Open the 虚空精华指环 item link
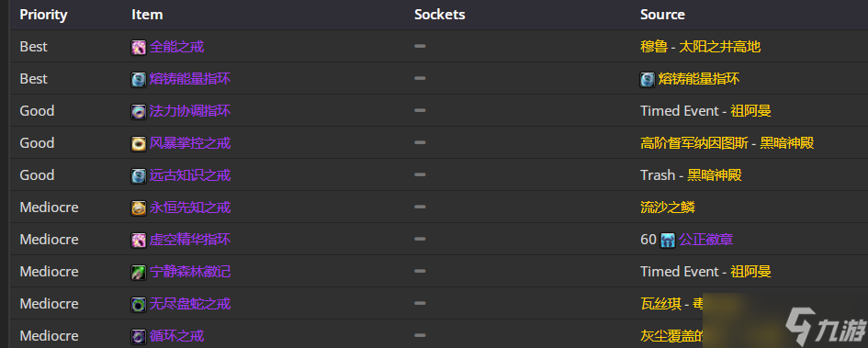The width and height of the screenshot is (868, 348). 190,239
